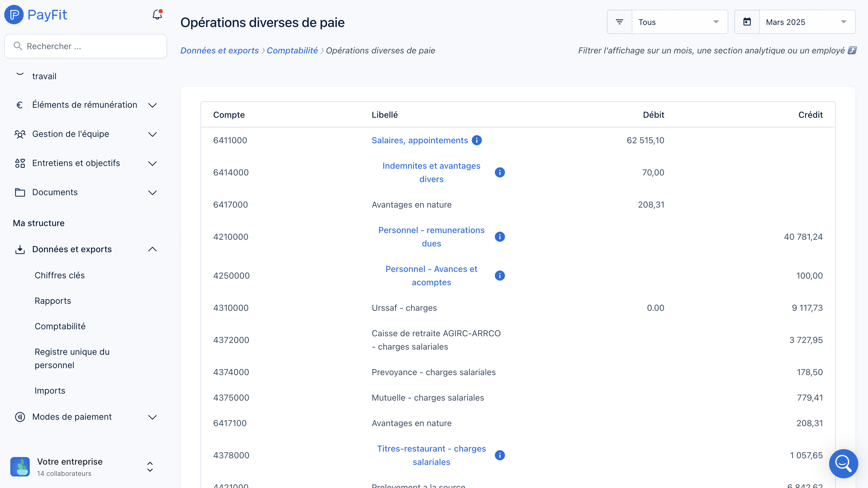Open the Salaires, appointements link
868x488 pixels.
point(419,140)
